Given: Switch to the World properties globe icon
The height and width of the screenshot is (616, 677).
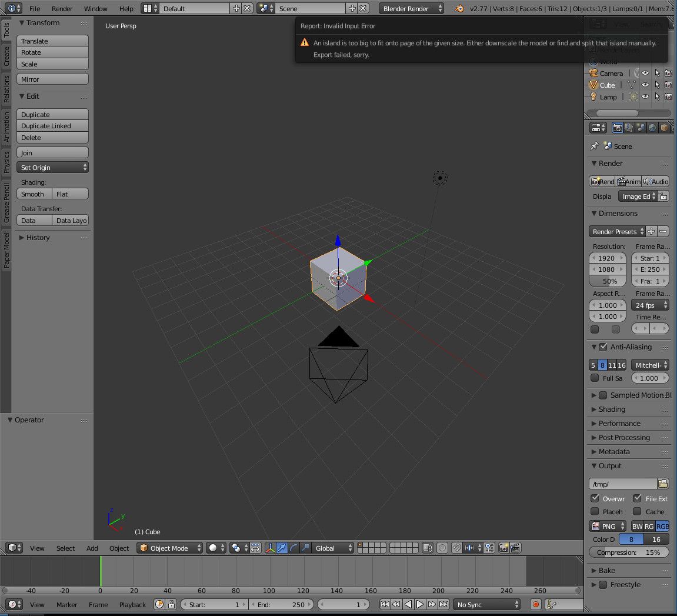Looking at the screenshot, I should pos(652,127).
